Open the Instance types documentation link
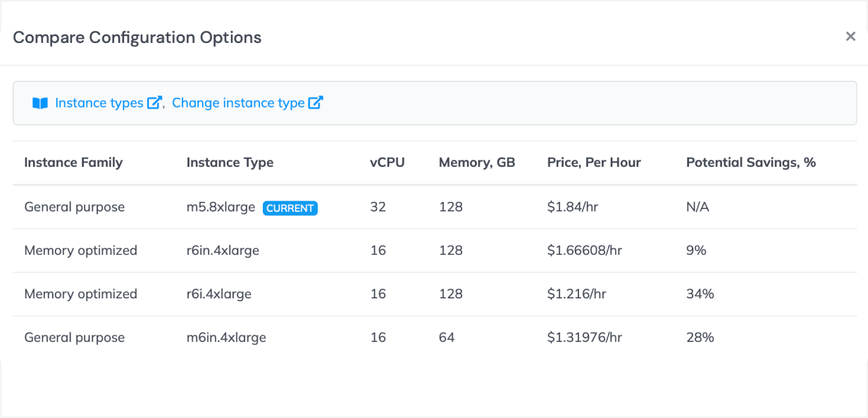The image size is (868, 418). (x=99, y=103)
